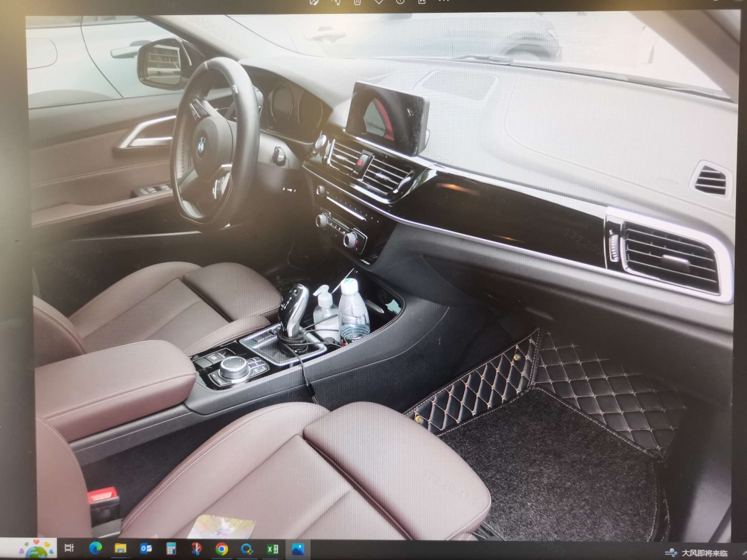Select the Photos app taskbar button
This screenshot has height=560, width=747.
pyautogui.click(x=298, y=548)
